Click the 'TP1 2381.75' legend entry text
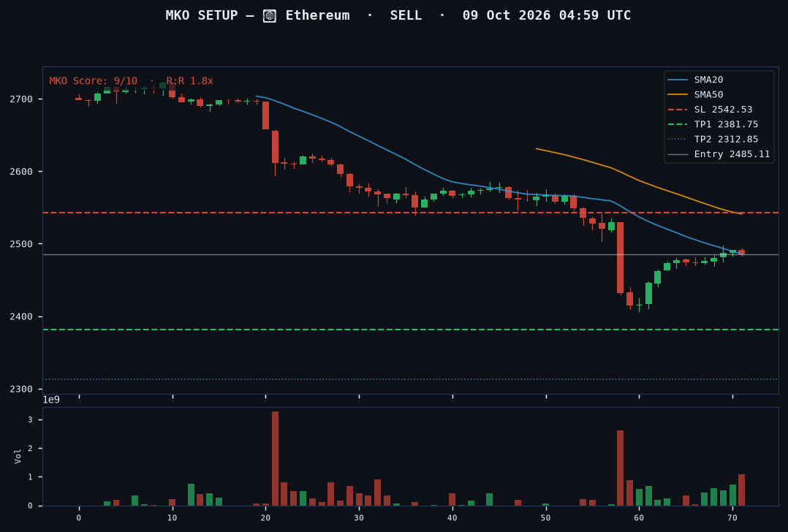The width and height of the screenshot is (788, 532). (x=726, y=124)
